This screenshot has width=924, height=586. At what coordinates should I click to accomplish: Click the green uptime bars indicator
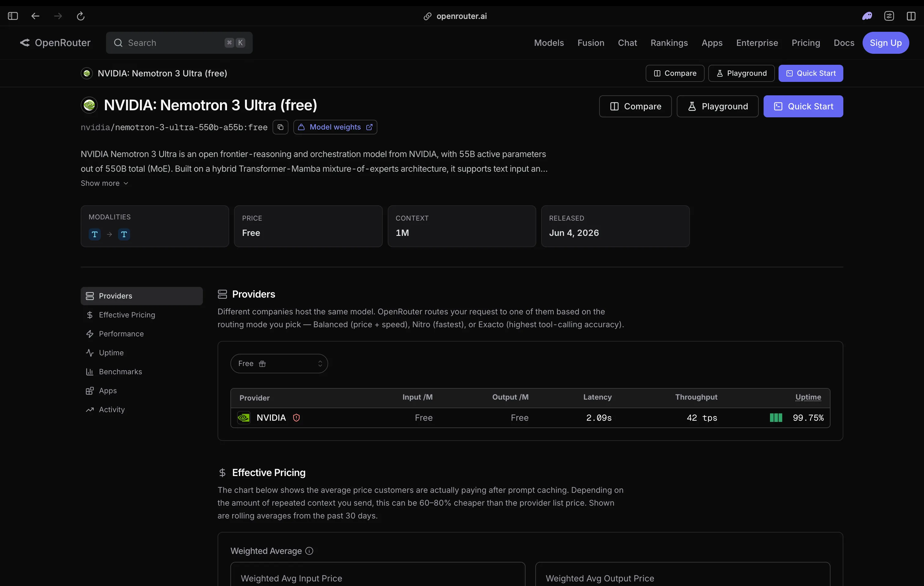click(776, 418)
